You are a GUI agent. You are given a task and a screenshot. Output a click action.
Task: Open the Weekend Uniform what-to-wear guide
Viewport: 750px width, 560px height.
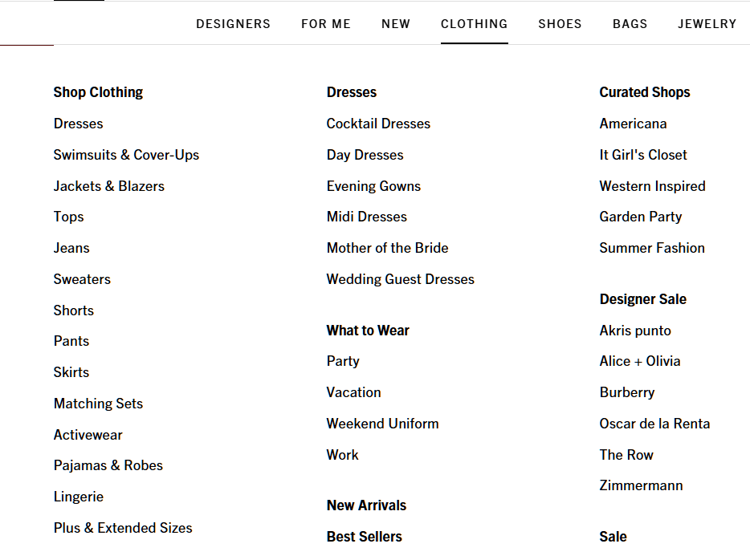click(382, 424)
